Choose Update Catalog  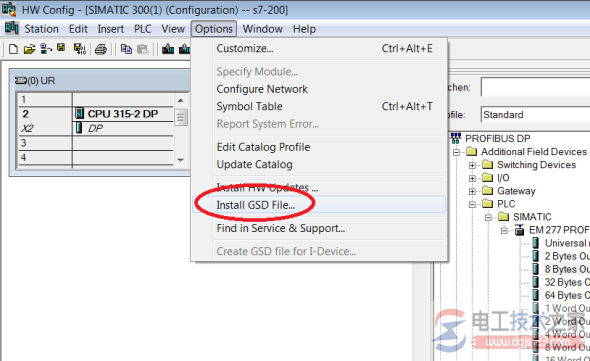click(x=319, y=165)
